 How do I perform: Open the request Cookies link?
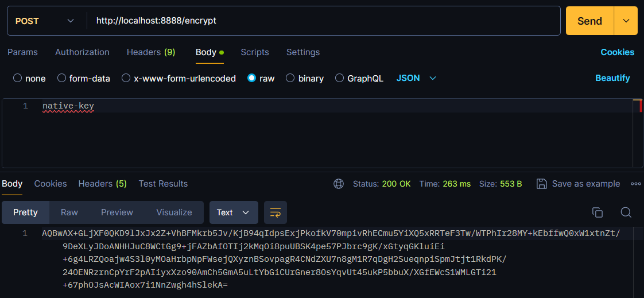(617, 52)
